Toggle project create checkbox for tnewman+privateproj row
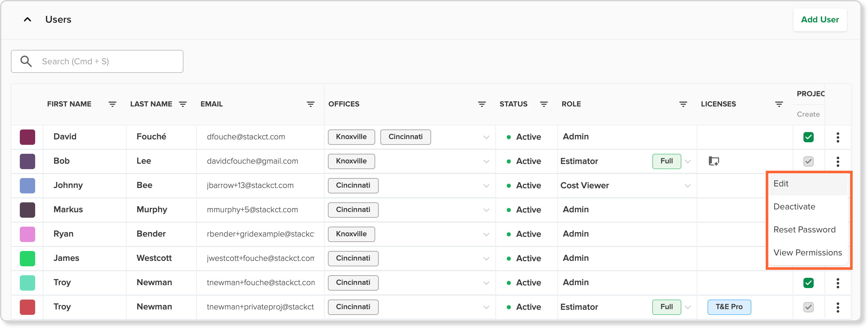Viewport: 868px width, 328px height. [808, 307]
